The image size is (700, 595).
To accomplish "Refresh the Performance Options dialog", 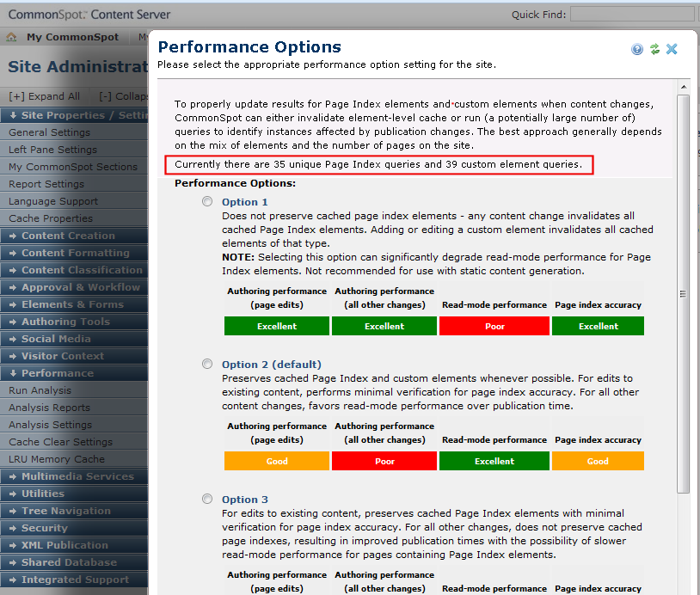I will [x=654, y=49].
